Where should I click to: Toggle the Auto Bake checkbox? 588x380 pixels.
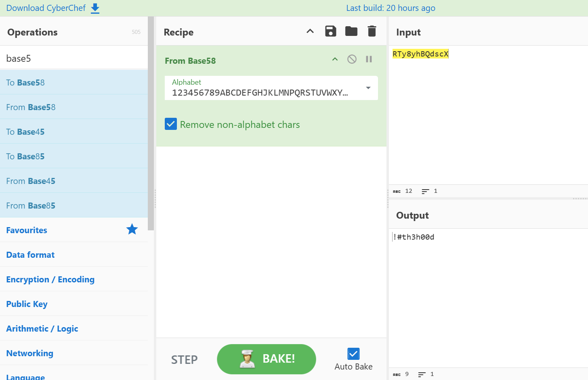[x=353, y=354]
